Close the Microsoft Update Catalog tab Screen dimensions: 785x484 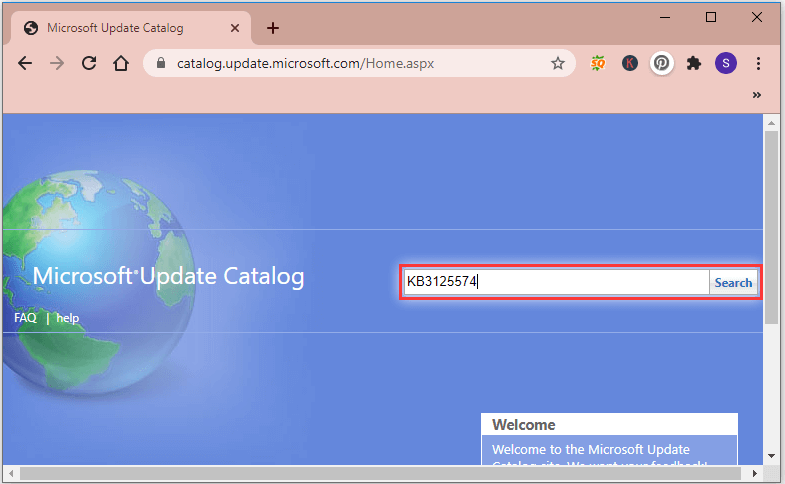235,28
